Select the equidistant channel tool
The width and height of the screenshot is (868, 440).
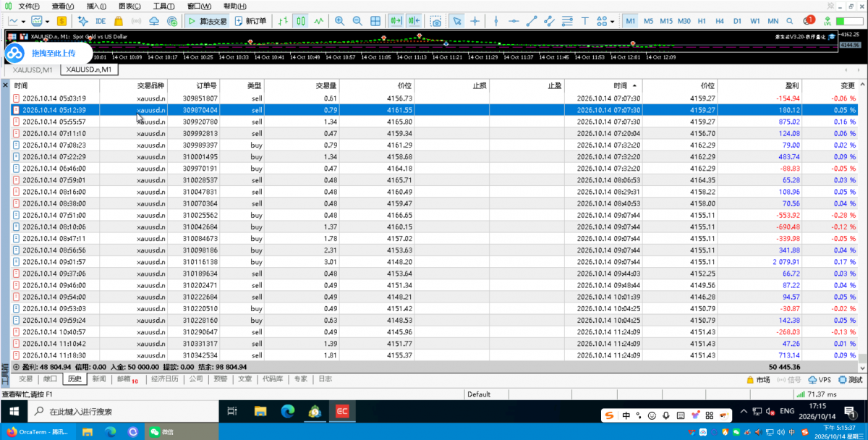tap(550, 21)
